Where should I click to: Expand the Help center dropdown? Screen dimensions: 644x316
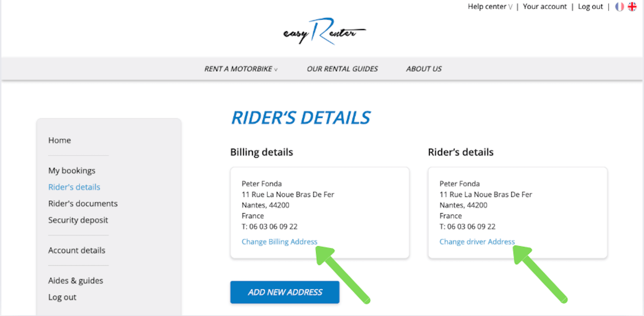(490, 7)
